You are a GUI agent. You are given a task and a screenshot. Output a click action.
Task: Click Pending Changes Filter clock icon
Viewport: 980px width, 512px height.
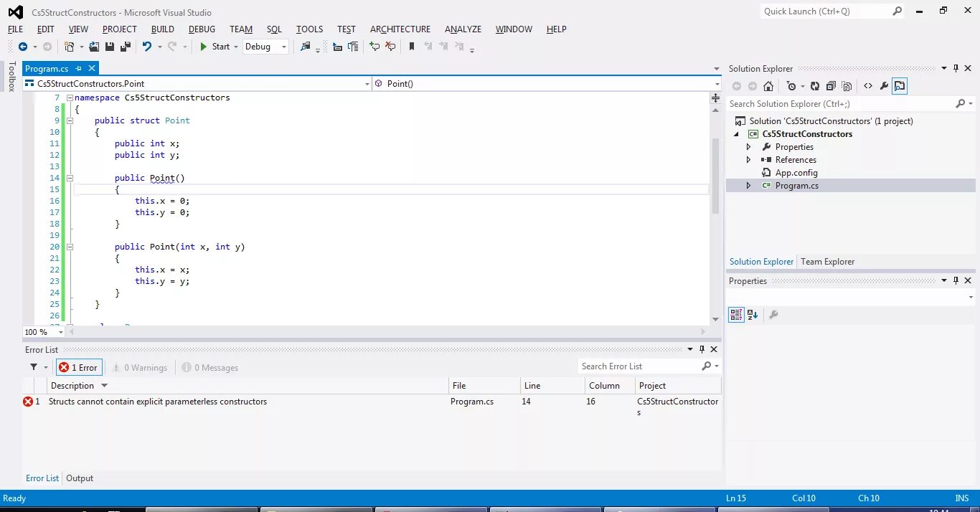point(791,86)
